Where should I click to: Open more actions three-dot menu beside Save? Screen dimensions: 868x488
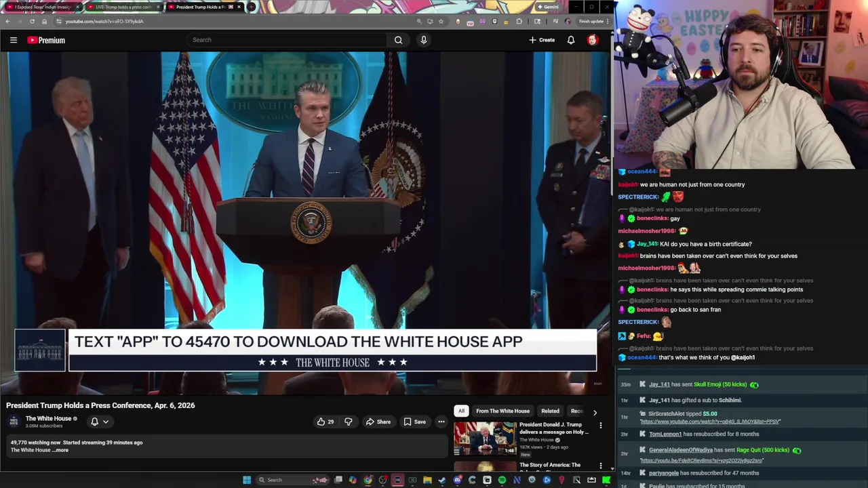(x=441, y=422)
